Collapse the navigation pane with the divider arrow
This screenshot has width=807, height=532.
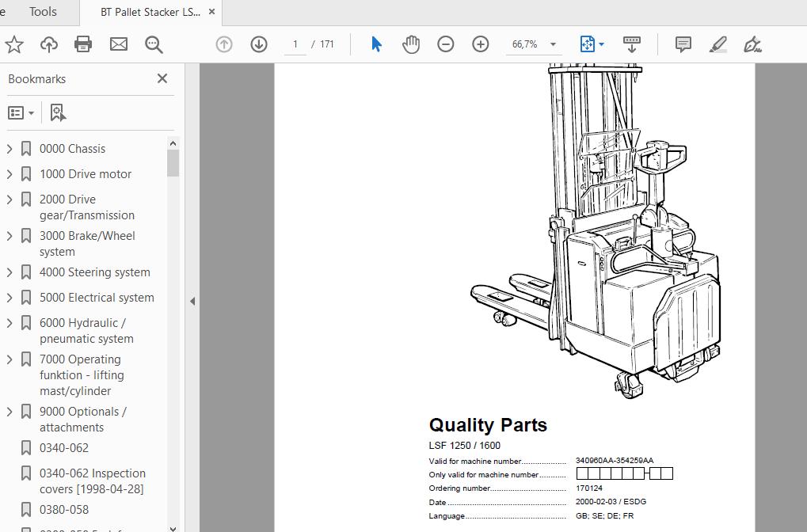[192, 301]
